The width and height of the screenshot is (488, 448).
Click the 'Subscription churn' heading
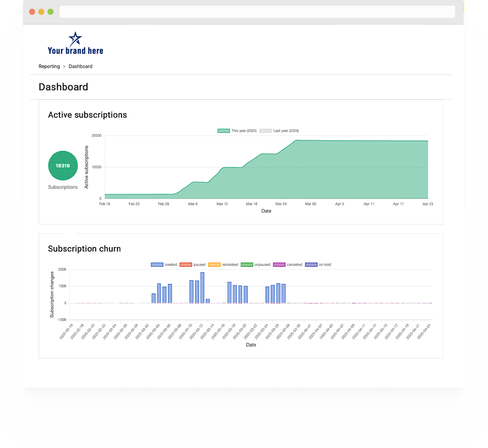[x=84, y=249]
